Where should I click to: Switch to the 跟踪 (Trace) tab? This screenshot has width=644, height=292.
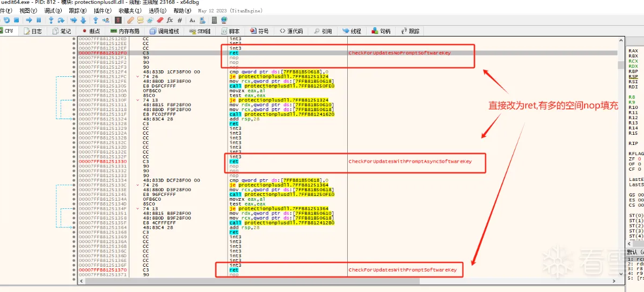(410, 31)
